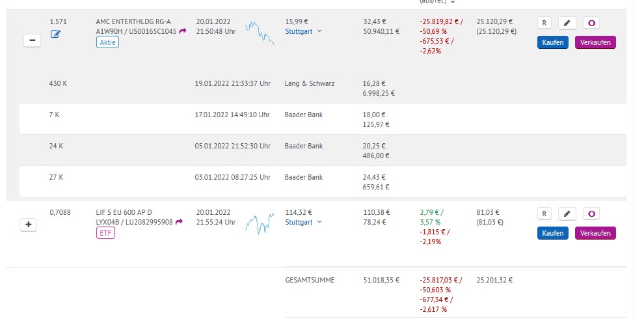
Task: Click the Aktie tag on AMC
Action: point(107,42)
